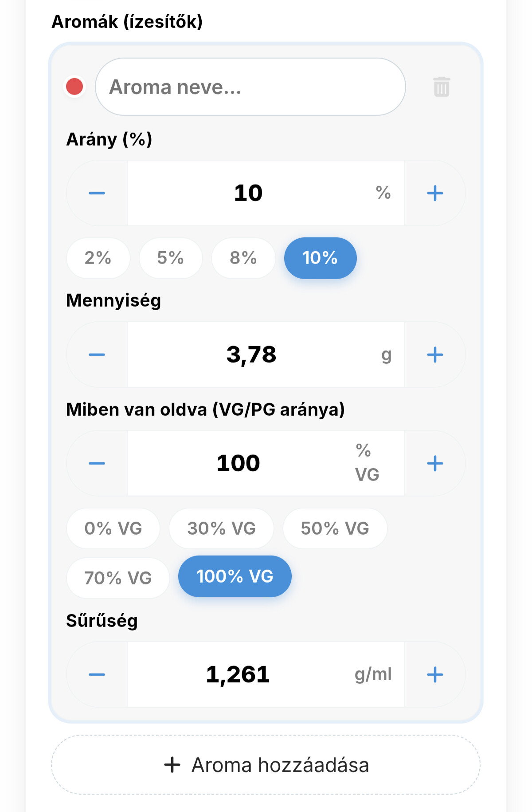
Task: Increase Mennyiség grams with plus icon
Action: click(435, 355)
